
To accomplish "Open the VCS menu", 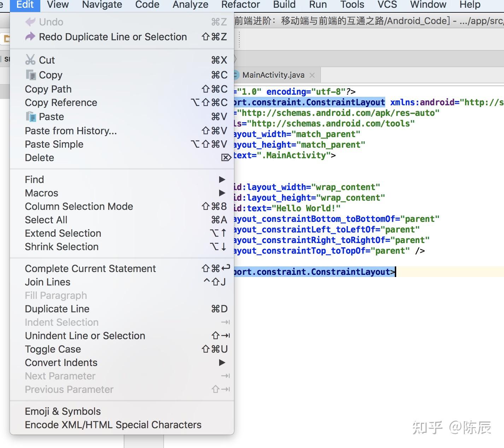I will 387,5.
